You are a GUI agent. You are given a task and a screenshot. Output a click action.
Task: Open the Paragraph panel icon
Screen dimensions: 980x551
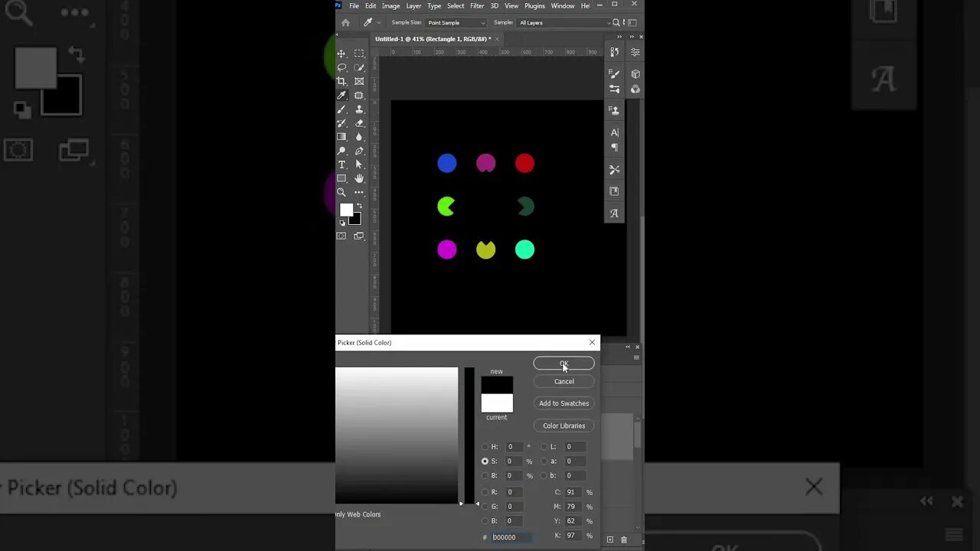614,148
